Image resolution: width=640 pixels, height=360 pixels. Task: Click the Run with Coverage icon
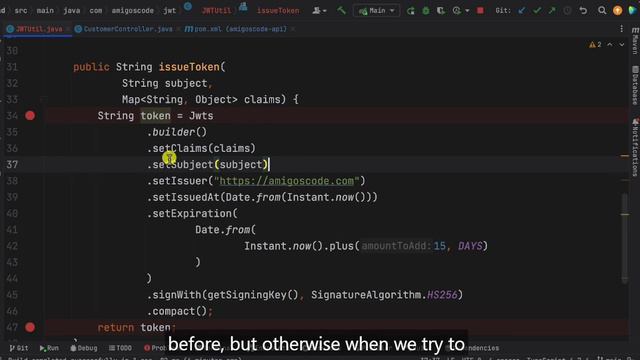[x=441, y=11]
